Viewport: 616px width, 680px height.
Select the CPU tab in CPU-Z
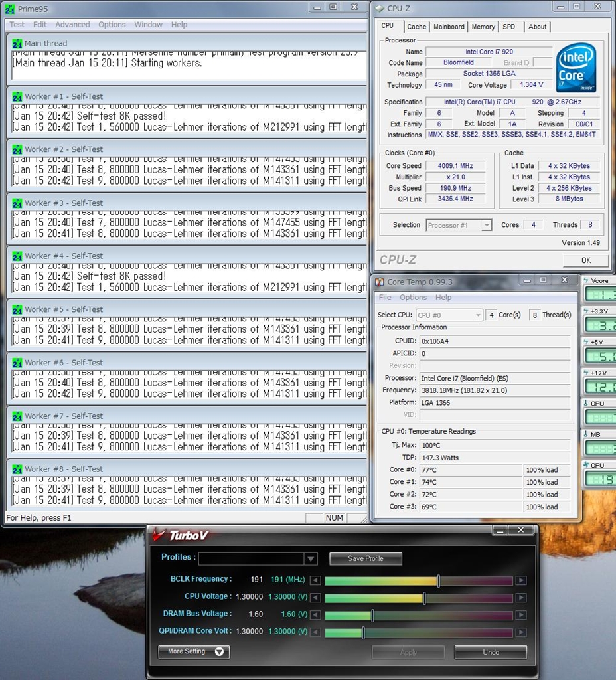point(388,26)
